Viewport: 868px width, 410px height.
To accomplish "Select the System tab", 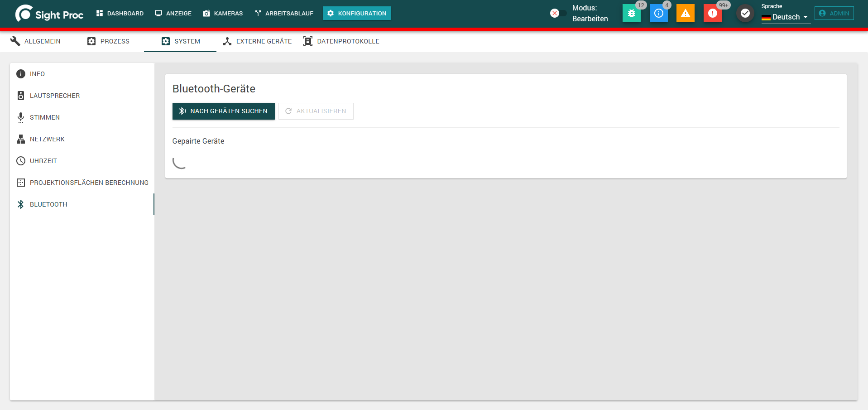I will (x=180, y=41).
